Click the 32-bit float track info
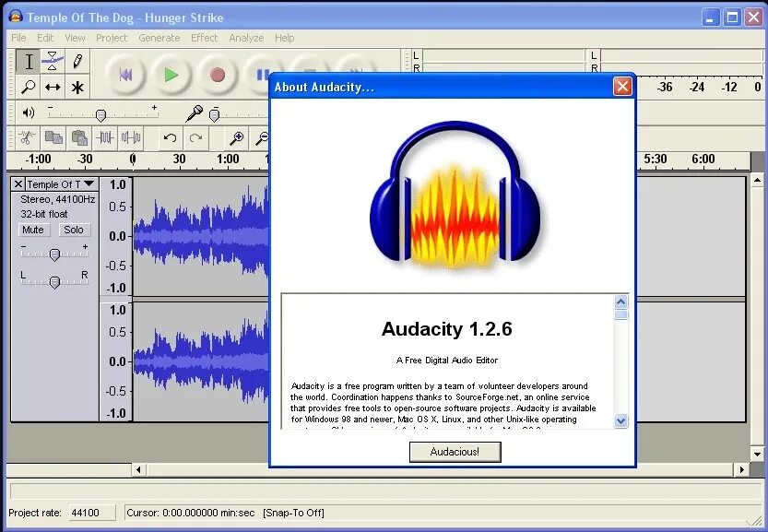This screenshot has height=532, width=768. 44,214
